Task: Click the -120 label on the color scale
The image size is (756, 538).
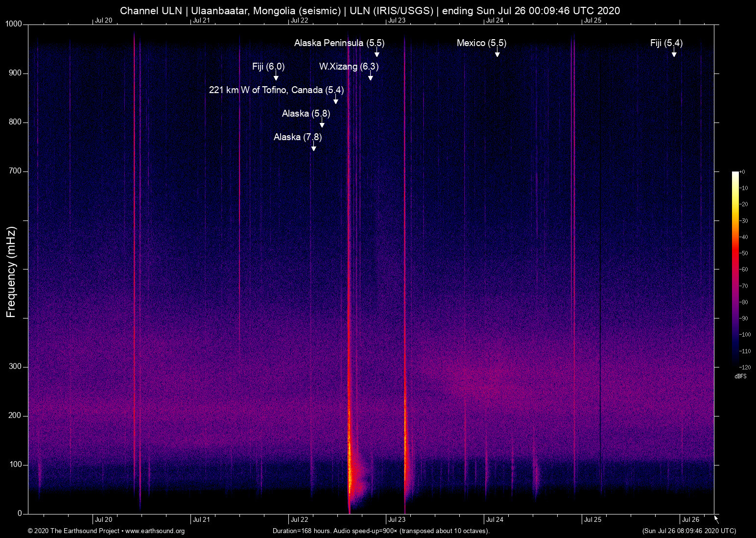Action: click(x=745, y=367)
